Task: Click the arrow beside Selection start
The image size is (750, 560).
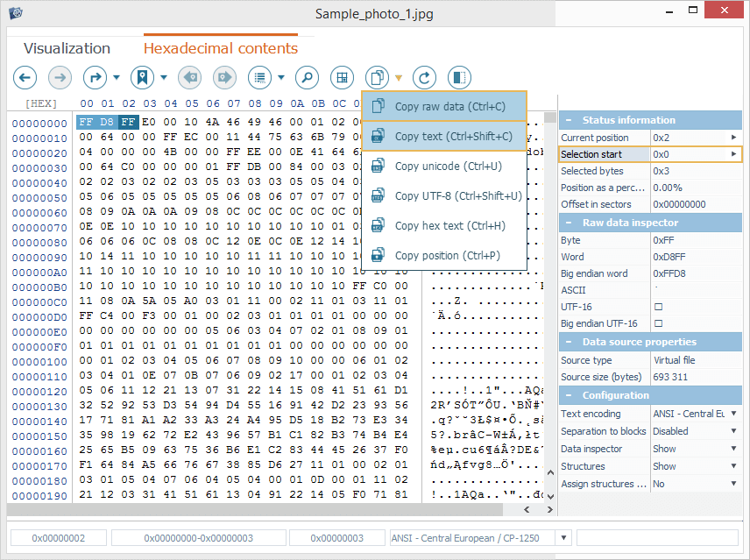Action: coord(732,153)
